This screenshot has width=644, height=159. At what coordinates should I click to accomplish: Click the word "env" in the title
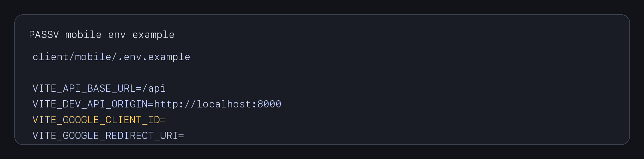tap(117, 35)
